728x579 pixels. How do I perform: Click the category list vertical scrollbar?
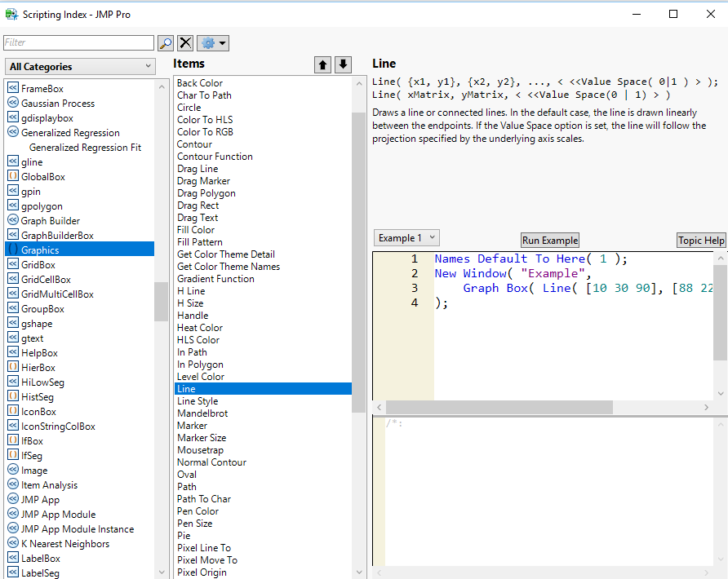[x=161, y=302]
